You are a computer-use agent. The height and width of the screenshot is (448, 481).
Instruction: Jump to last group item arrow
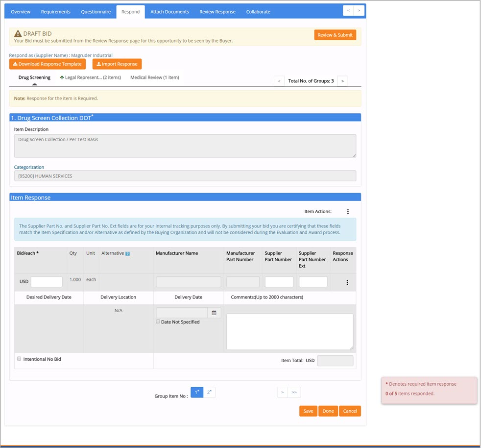294,392
